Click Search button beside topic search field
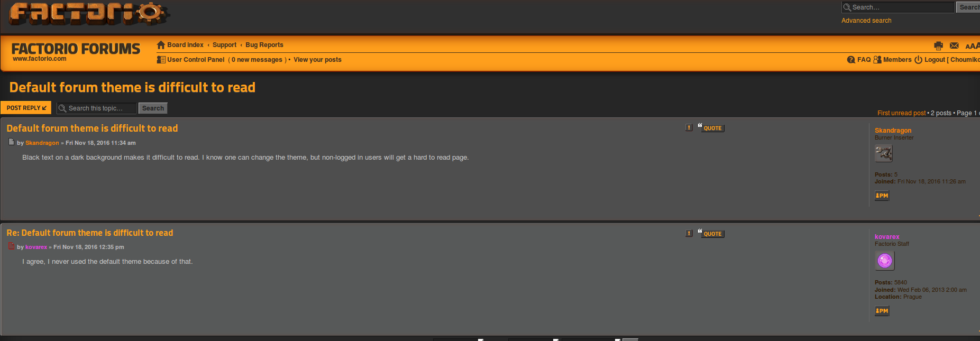Screen dimensions: 980x341 [x=153, y=108]
